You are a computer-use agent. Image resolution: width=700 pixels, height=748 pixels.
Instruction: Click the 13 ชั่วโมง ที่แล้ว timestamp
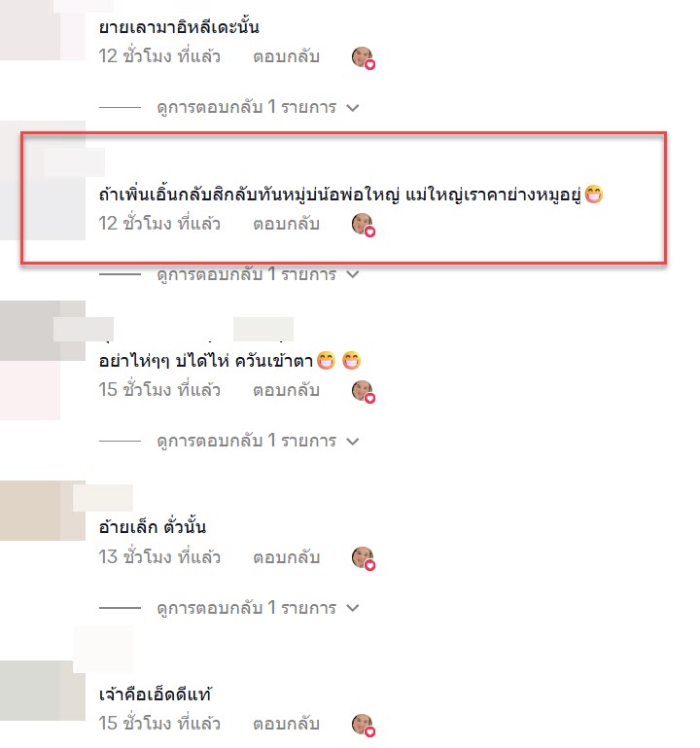159,557
